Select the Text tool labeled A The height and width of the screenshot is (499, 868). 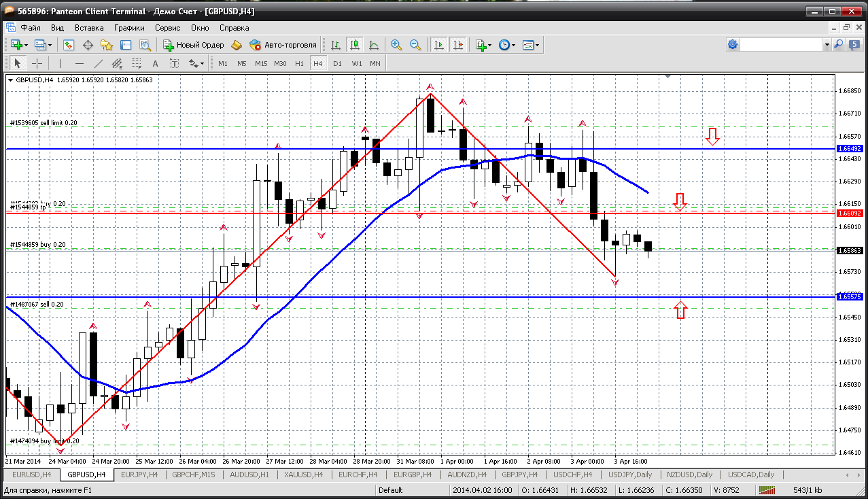pos(155,63)
